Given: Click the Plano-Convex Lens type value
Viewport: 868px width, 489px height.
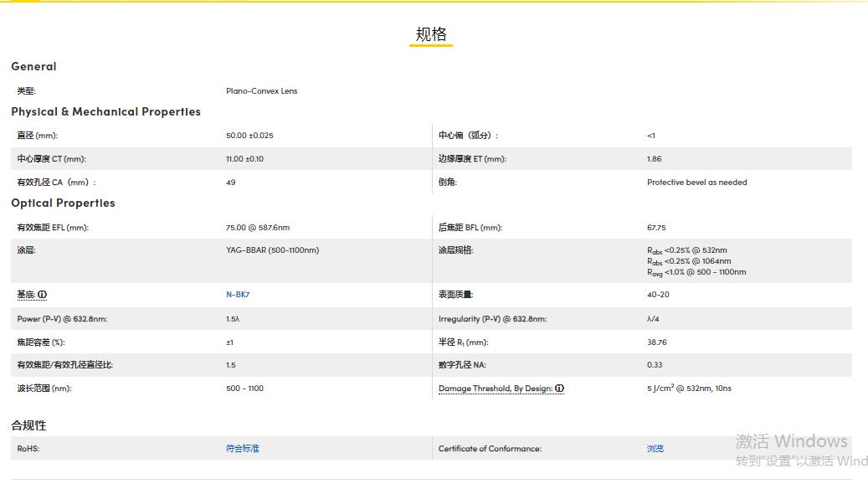Looking at the screenshot, I should tap(259, 91).
